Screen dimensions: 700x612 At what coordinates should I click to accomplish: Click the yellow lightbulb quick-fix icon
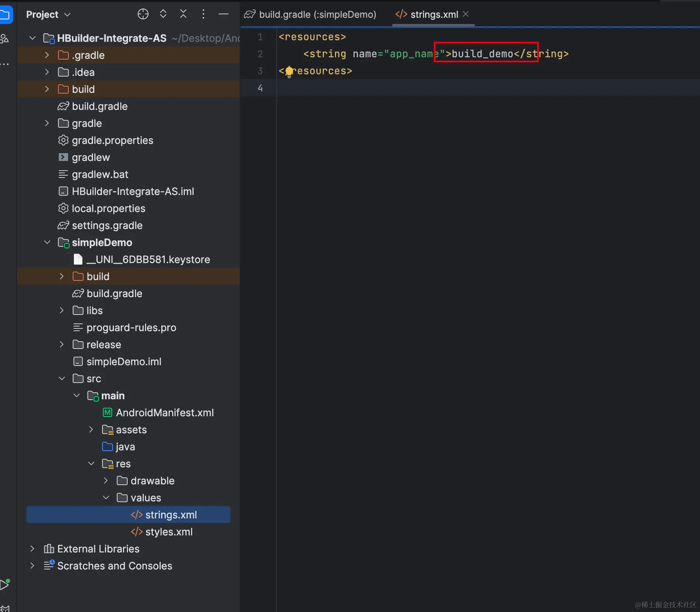click(289, 72)
